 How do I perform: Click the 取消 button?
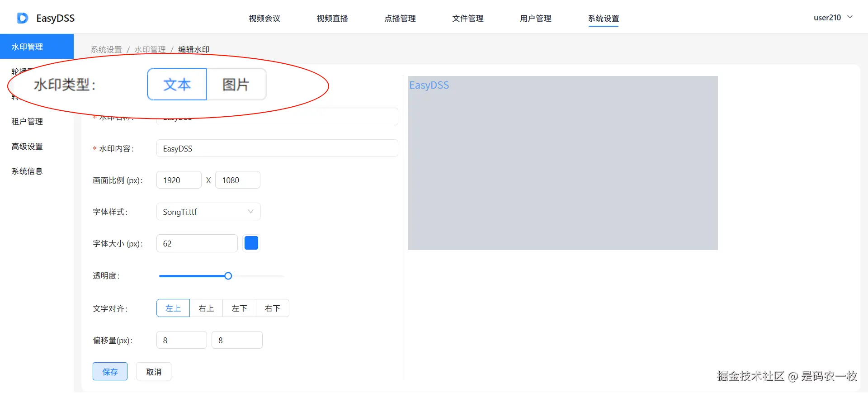[x=154, y=371]
